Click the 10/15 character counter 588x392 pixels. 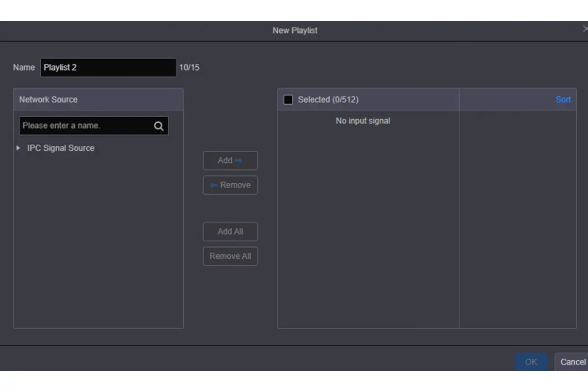pyautogui.click(x=189, y=68)
